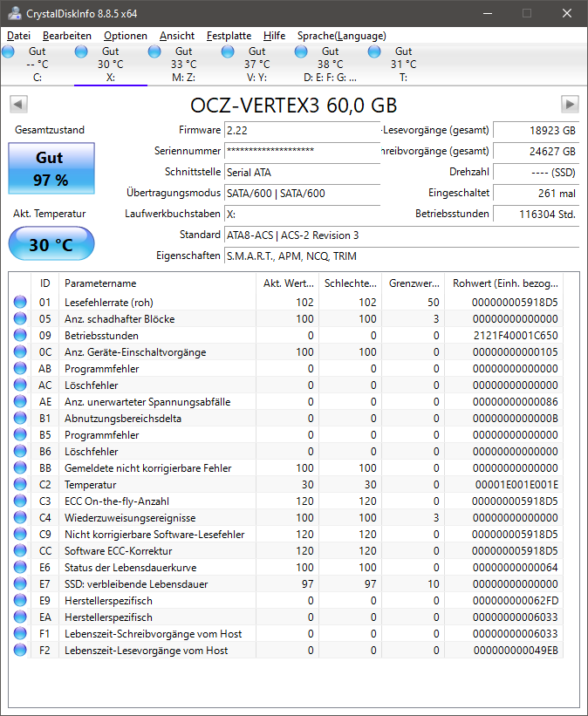Click the Parametername column header
The height and width of the screenshot is (716, 588).
click(x=158, y=283)
